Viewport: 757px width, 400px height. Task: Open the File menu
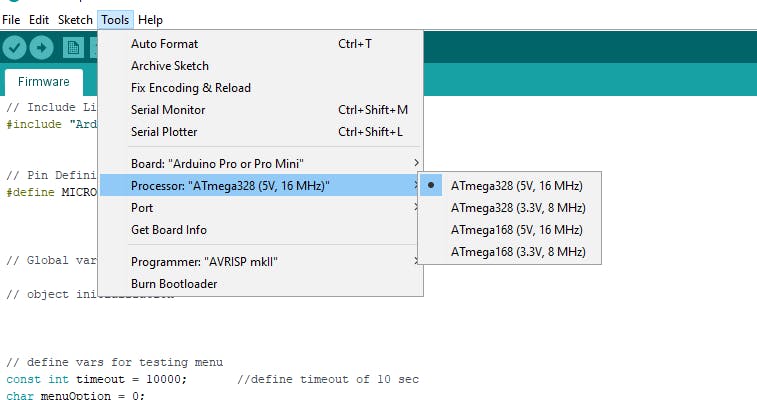point(11,20)
